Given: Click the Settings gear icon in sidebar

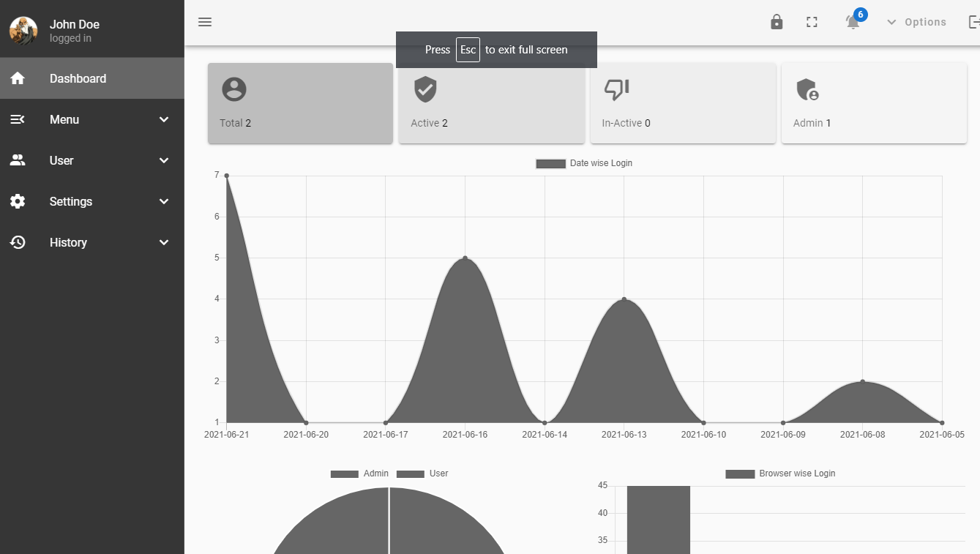Looking at the screenshot, I should tap(18, 201).
